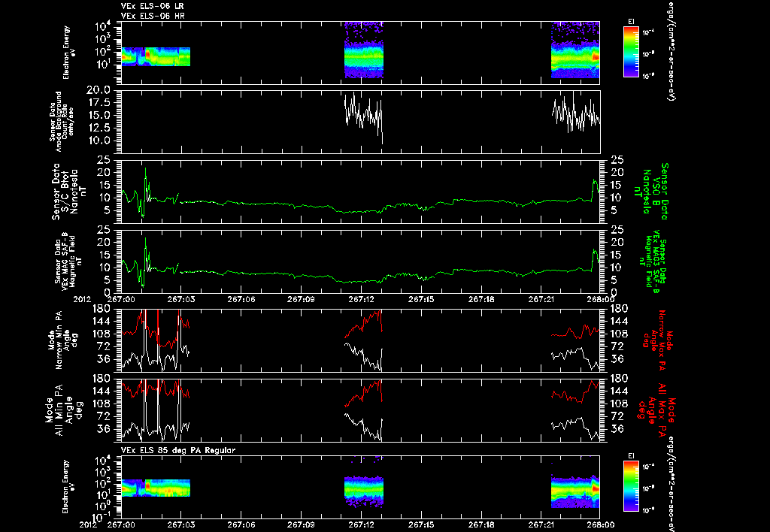Click the top El color scale bar
Viewport: 770px width, 532px height.
(631, 52)
